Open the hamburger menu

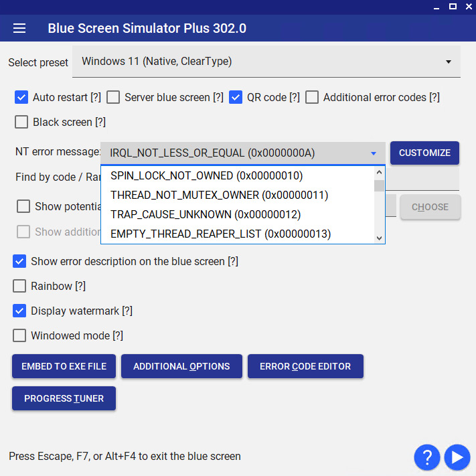coord(19,28)
